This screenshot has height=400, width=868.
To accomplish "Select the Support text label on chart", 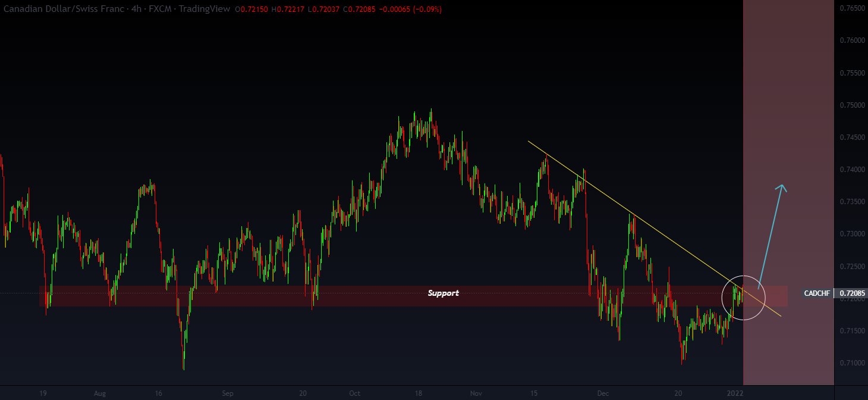I will 444,293.
